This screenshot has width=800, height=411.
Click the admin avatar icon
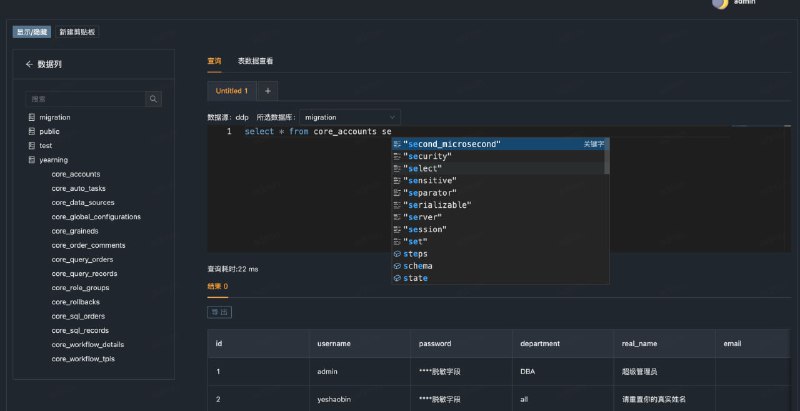tap(720, 4)
